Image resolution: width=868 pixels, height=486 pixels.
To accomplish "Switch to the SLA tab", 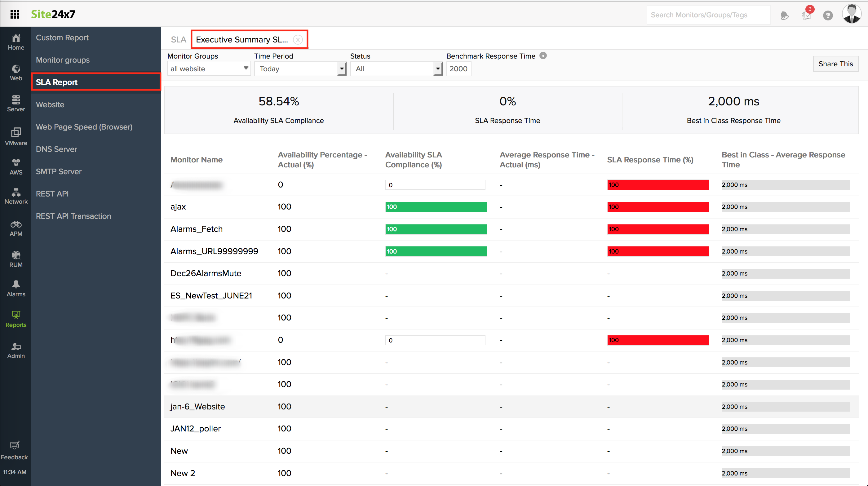I will (178, 39).
